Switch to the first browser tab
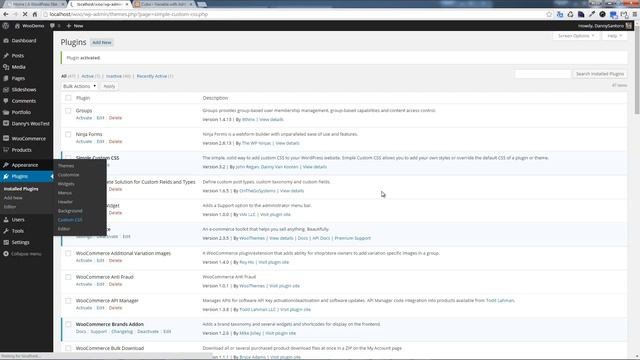The width and height of the screenshot is (640, 360). tap(36, 4)
